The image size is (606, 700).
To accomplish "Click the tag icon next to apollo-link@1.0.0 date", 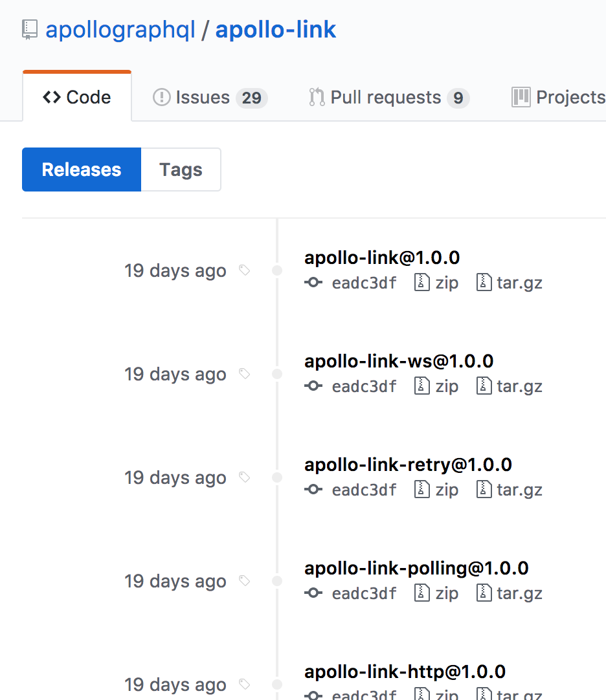I will tap(245, 271).
